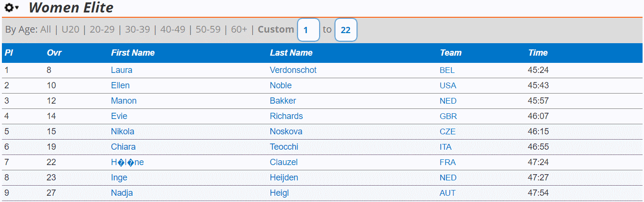Screen dimensions: 644x202
Task: Choose the 30-39 age filter
Action: 138,30
